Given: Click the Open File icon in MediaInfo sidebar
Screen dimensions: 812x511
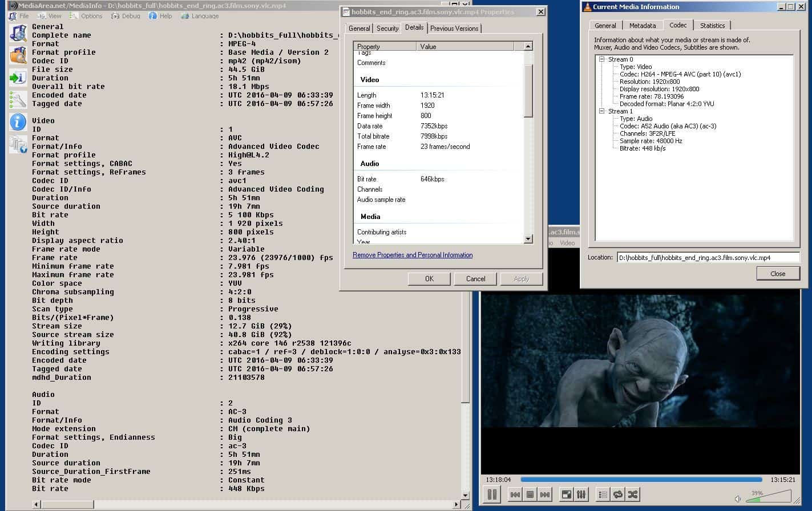Looking at the screenshot, I should click(x=18, y=33).
